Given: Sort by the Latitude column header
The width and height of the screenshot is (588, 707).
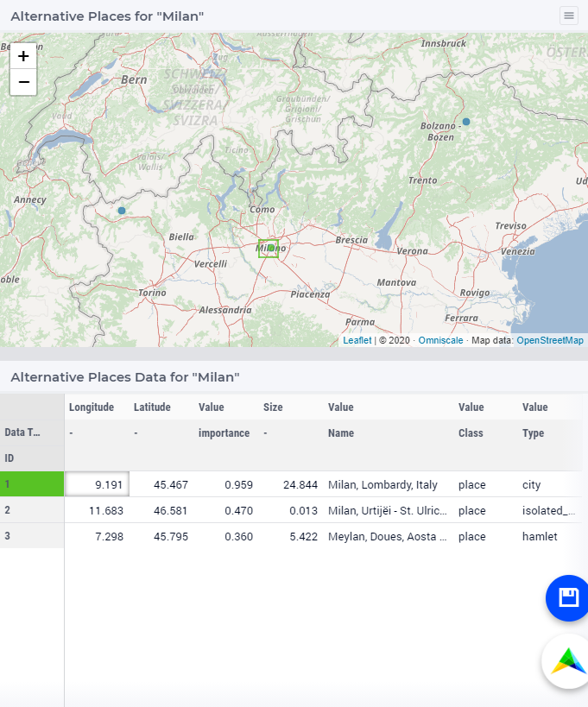Looking at the screenshot, I should [152, 407].
